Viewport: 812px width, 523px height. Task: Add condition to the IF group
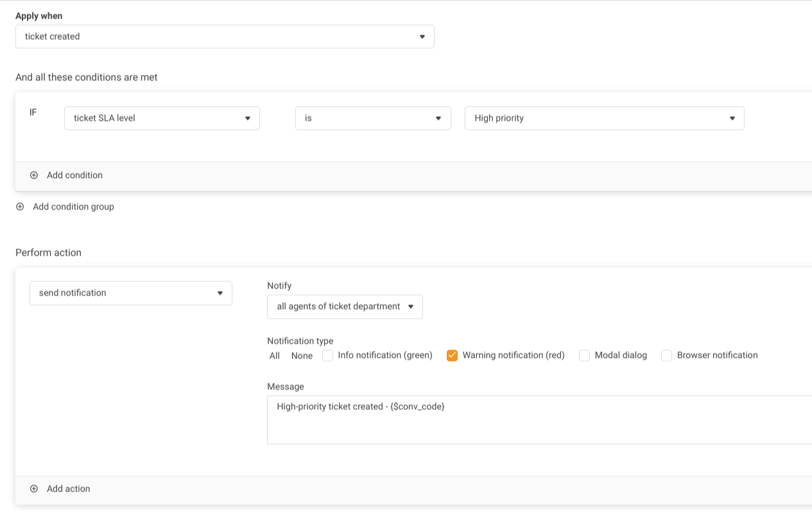pyautogui.click(x=74, y=175)
